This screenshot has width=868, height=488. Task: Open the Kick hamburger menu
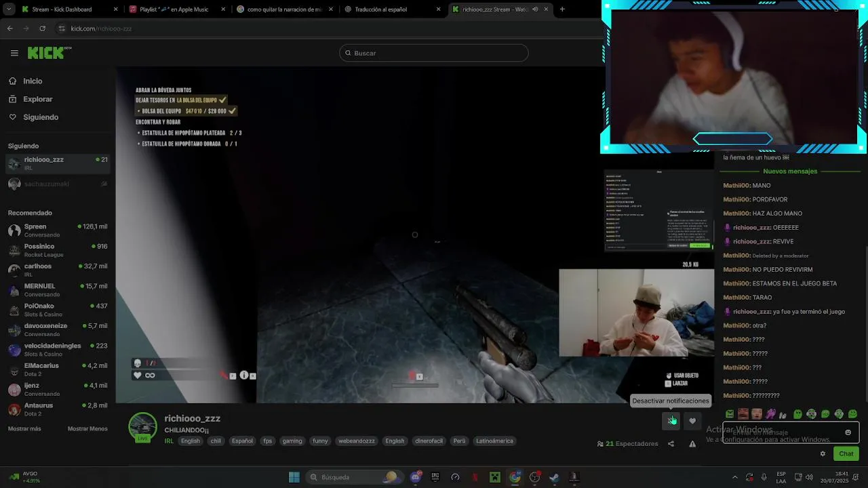[14, 53]
